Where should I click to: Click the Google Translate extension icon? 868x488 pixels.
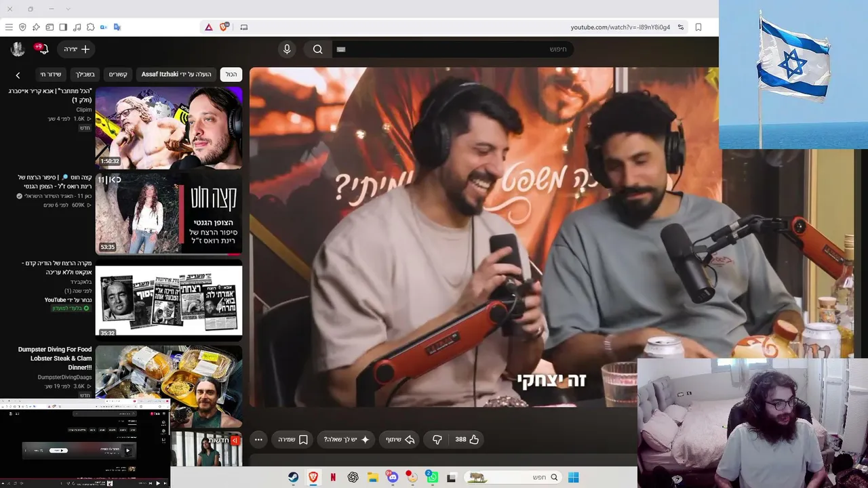(x=117, y=27)
